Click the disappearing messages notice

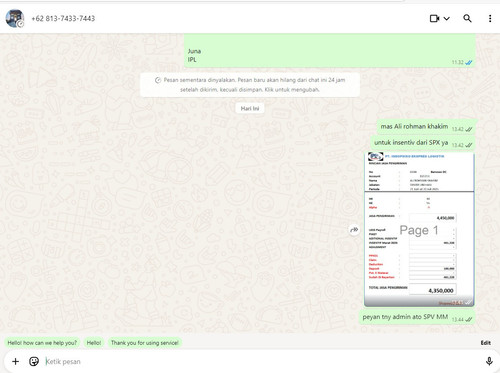click(x=250, y=85)
